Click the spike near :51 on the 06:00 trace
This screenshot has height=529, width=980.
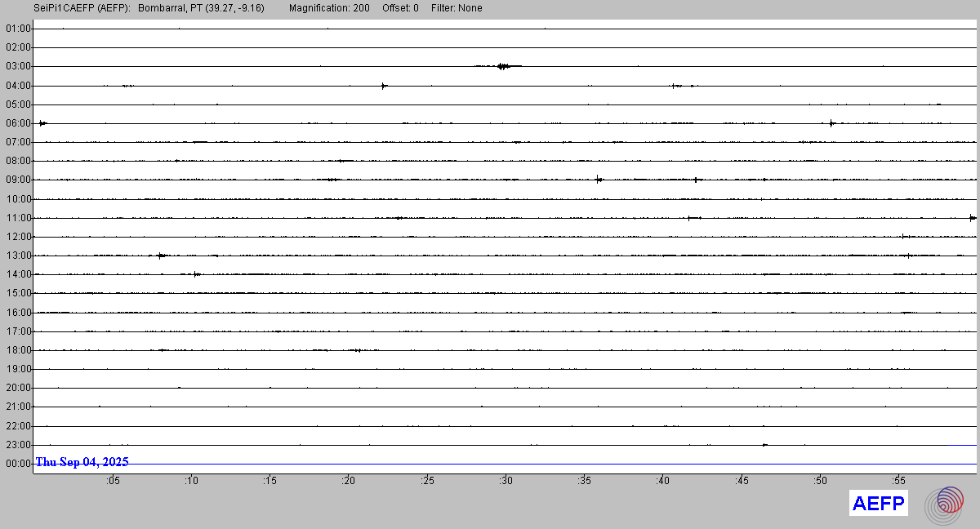pyautogui.click(x=831, y=123)
